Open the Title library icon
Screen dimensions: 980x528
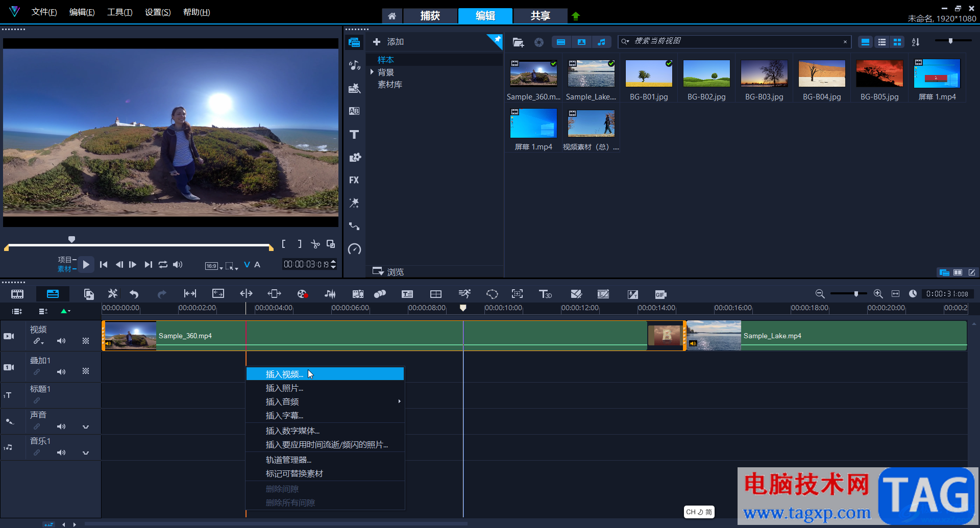(x=354, y=134)
